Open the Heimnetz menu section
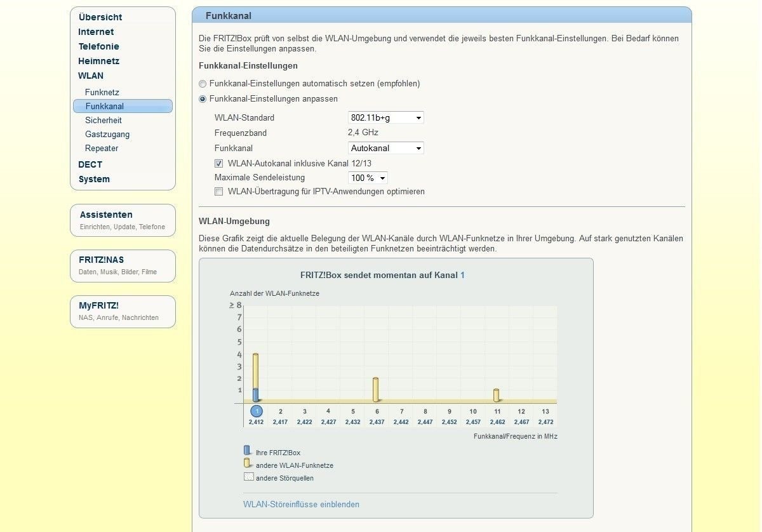Viewport: 762px width, 532px height. click(98, 61)
